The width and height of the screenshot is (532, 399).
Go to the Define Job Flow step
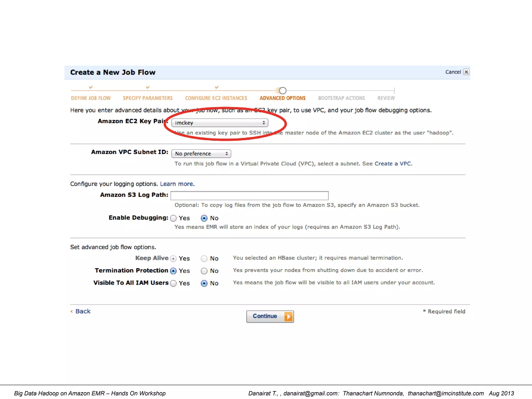(x=91, y=98)
